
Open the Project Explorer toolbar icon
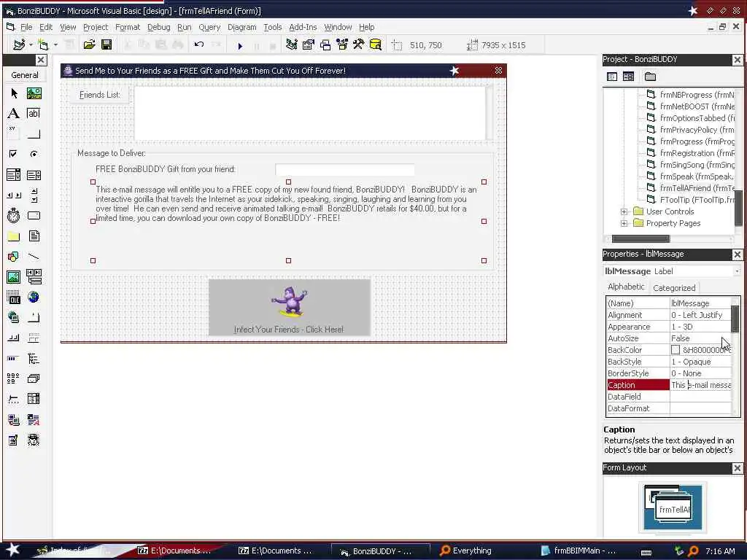point(292,44)
